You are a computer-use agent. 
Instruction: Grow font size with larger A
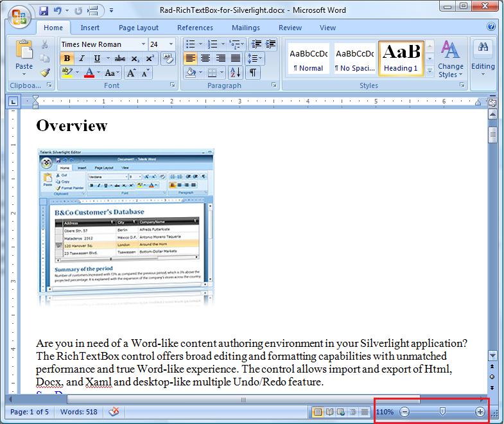(131, 73)
